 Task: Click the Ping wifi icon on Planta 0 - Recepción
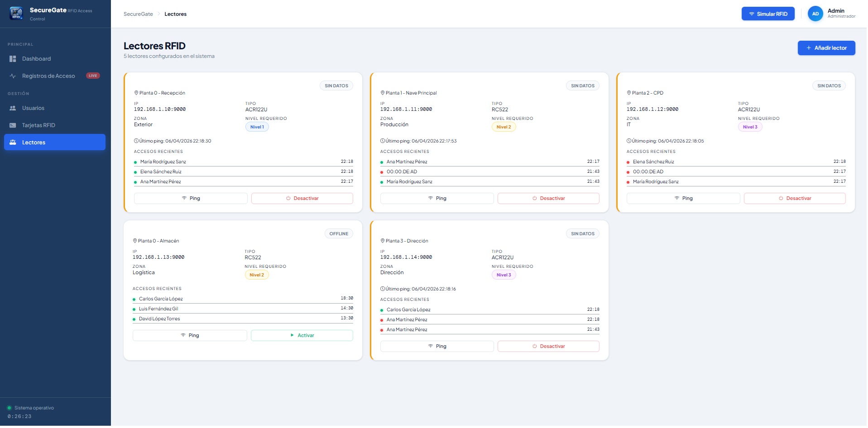(x=184, y=198)
